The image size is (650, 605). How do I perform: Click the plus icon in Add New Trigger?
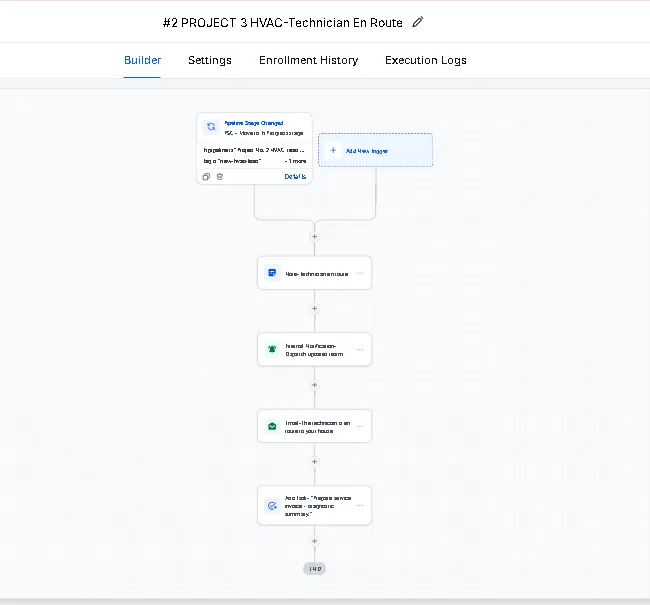point(333,150)
